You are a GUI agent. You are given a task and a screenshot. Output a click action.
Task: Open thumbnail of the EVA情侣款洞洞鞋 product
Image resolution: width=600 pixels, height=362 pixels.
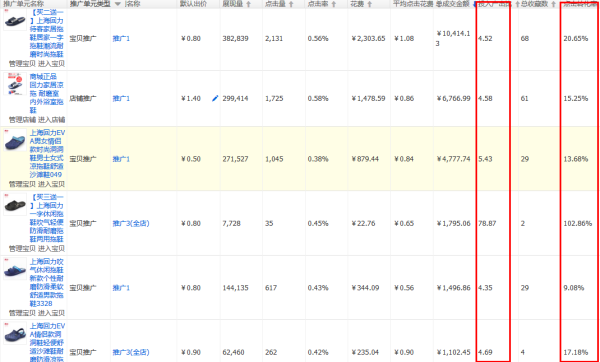click(x=15, y=333)
